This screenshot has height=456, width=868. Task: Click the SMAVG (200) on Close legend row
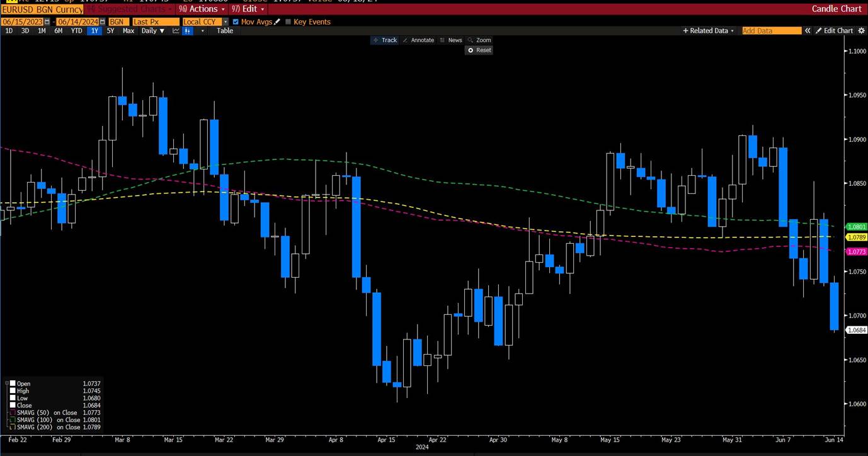tap(52, 427)
